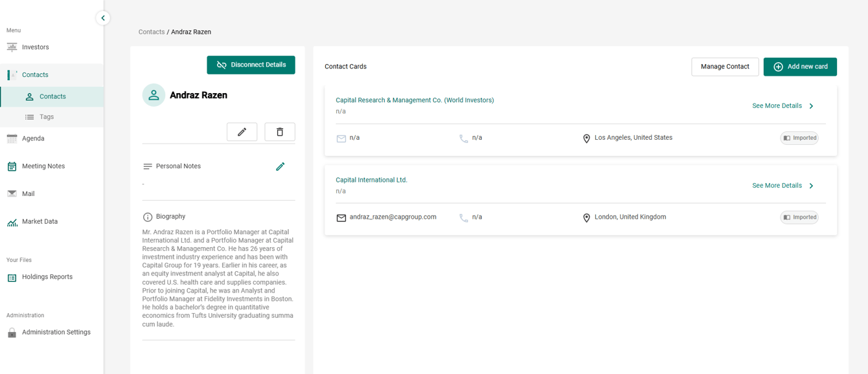Screen dimensions: 868x374
Task: Click the Add new card button
Action: 800,67
